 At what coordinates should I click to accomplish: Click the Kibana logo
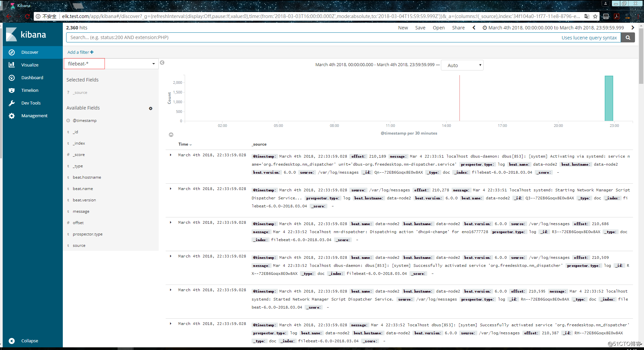(x=26, y=34)
